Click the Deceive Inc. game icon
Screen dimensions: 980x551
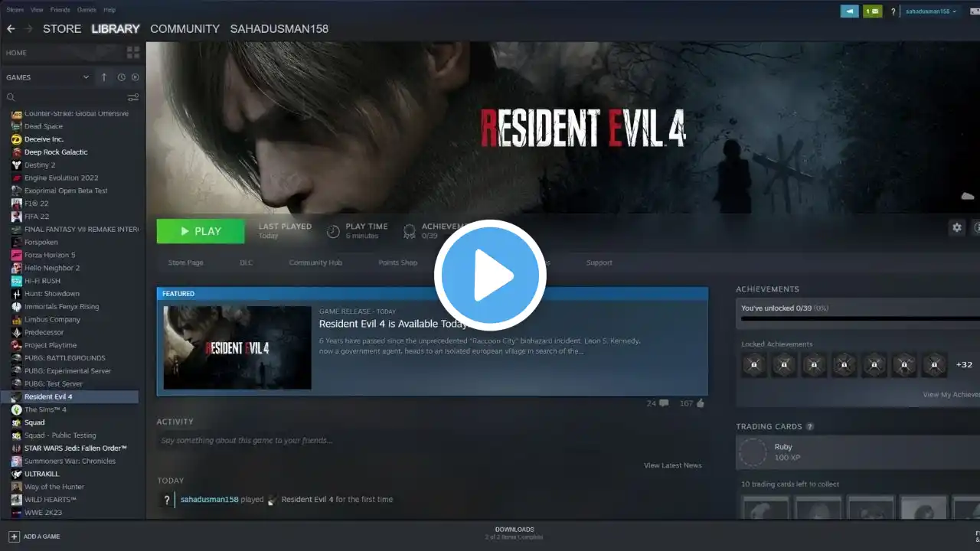pyautogui.click(x=17, y=139)
